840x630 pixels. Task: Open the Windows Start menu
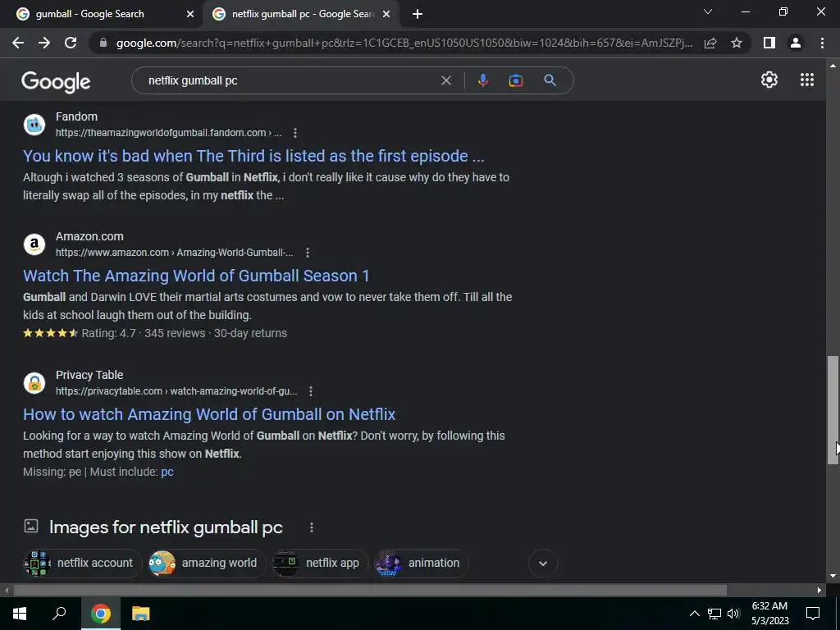(x=20, y=614)
